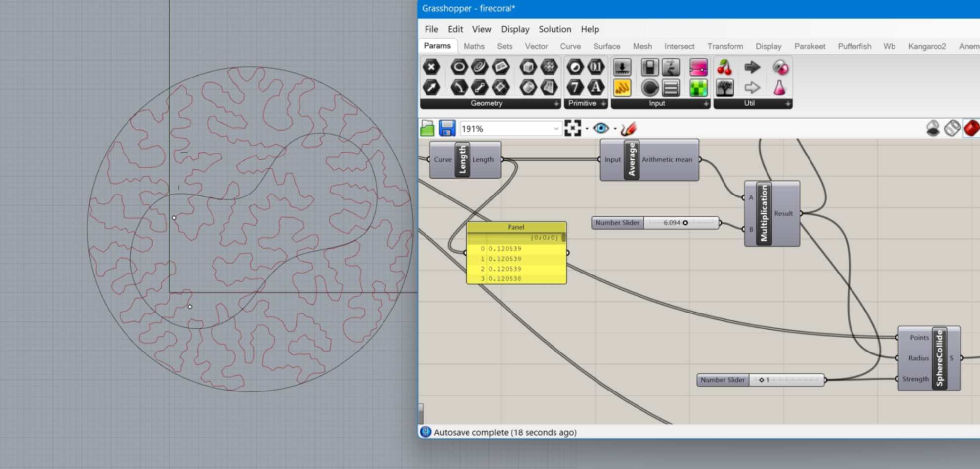
Task: Select panel row 3 value 0.120538
Action: pyautogui.click(x=505, y=279)
